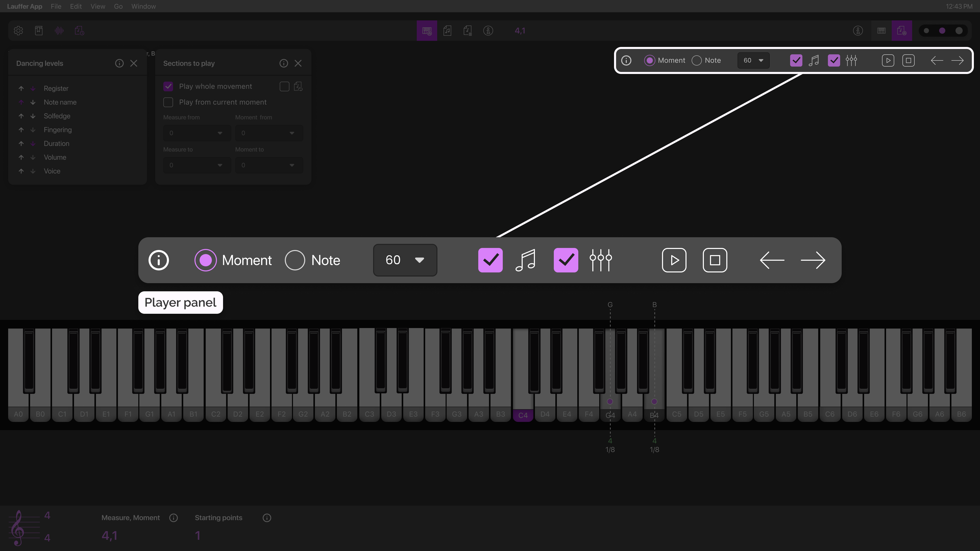
Task: Click the loop music file icon in Sections panel
Action: 298,87
